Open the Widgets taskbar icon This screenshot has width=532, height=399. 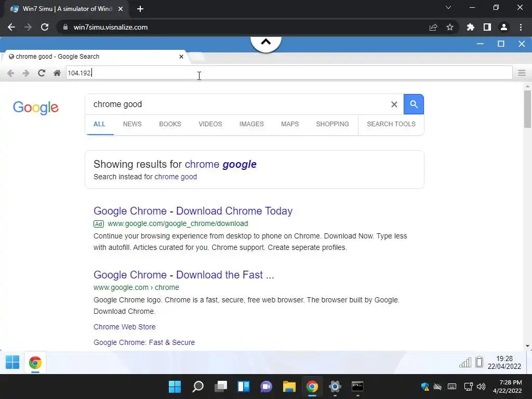(x=244, y=387)
